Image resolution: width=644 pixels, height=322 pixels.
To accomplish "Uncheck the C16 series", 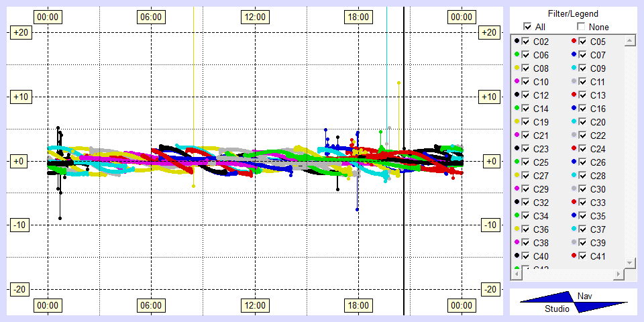I will (583, 109).
